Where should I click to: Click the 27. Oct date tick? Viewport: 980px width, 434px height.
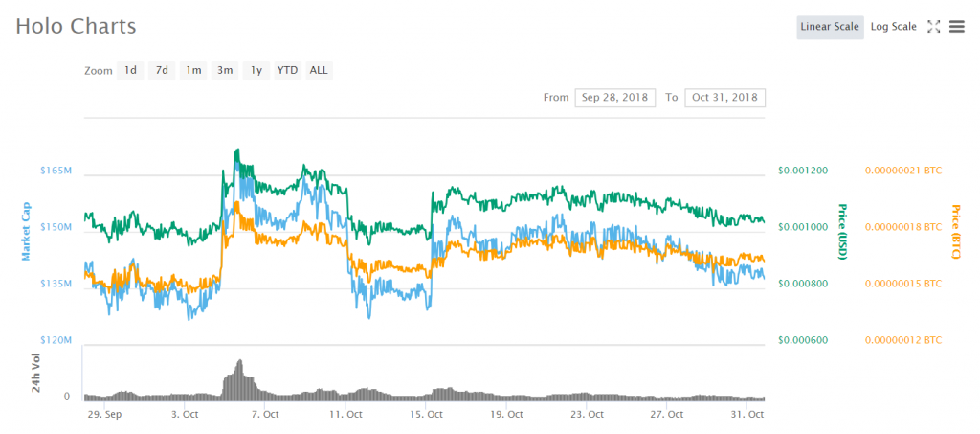[x=668, y=414]
